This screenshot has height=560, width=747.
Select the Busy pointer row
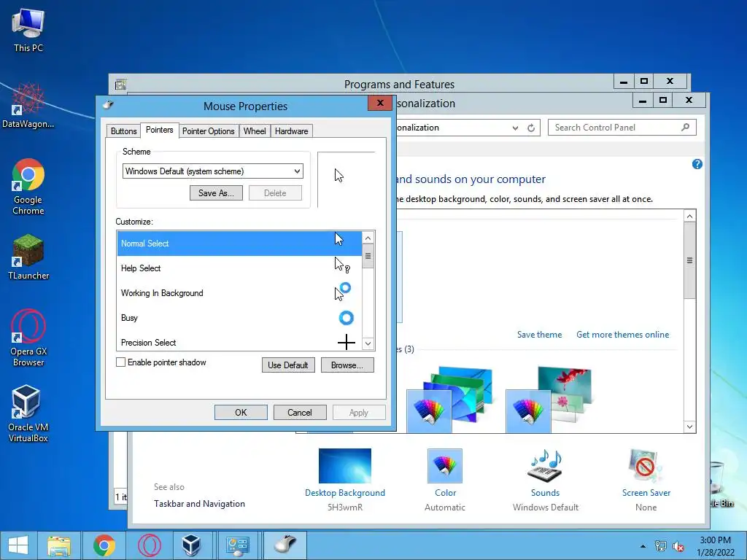pos(239,318)
